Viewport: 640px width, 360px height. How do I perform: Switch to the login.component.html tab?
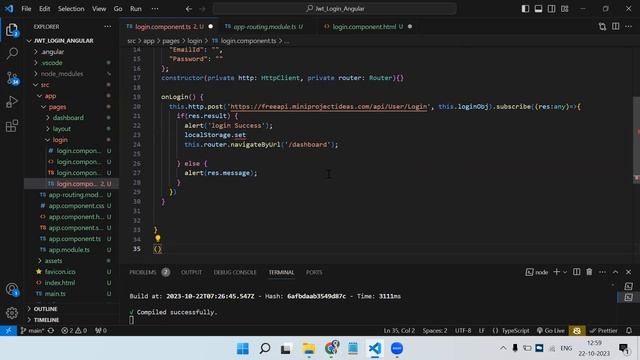tap(367, 27)
